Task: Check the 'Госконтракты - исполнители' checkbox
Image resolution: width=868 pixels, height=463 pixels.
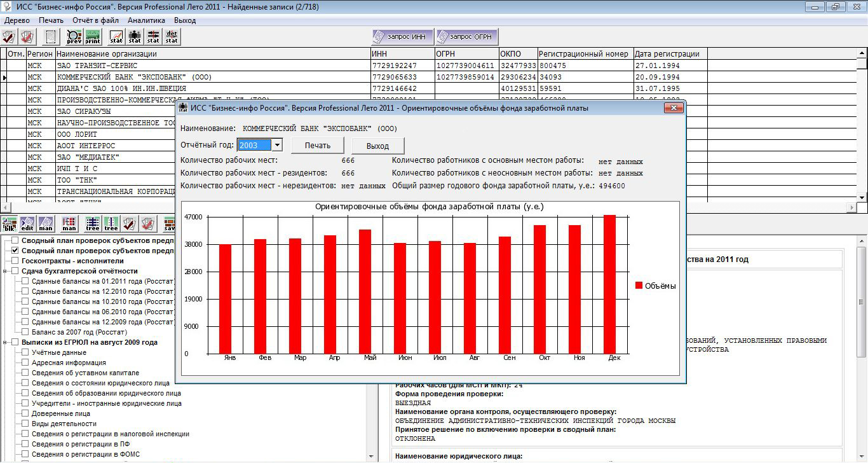Action: pyautogui.click(x=15, y=261)
